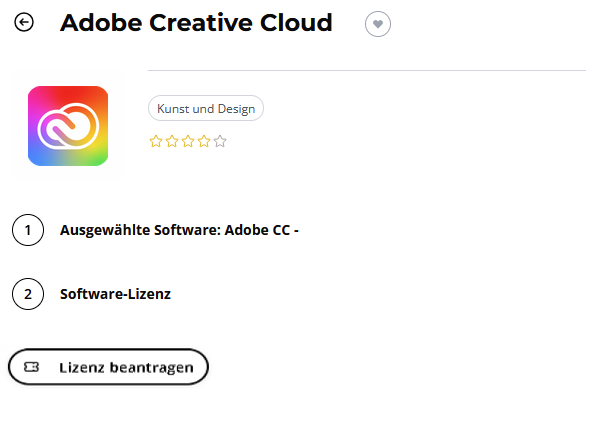Click the horizontal divider line below the title
Screen dimensions: 606x426
click(x=366, y=71)
